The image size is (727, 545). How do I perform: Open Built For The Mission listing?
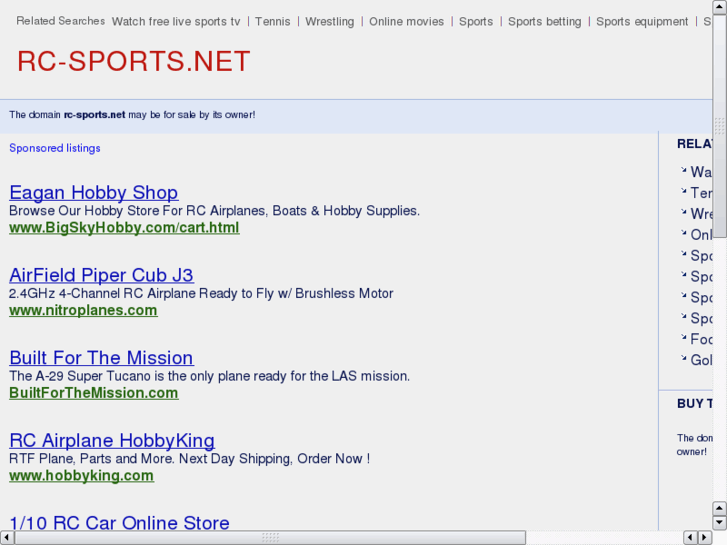click(102, 358)
